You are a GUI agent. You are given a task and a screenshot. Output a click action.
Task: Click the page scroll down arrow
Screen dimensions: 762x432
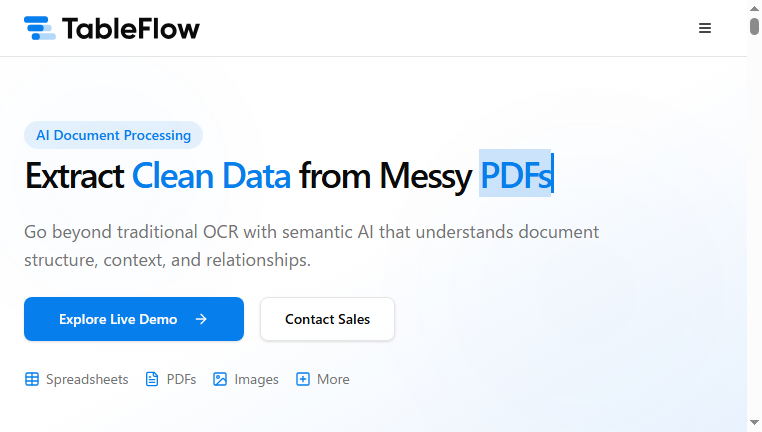tap(754, 423)
